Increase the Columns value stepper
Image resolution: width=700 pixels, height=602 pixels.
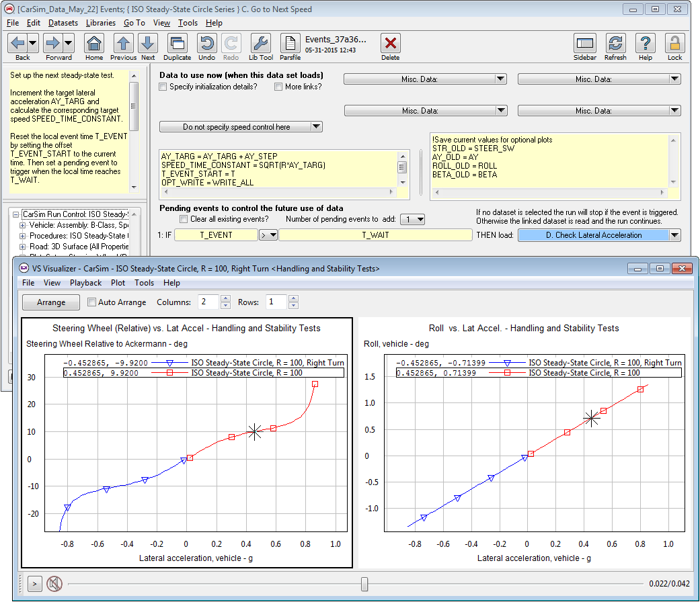tap(225, 298)
